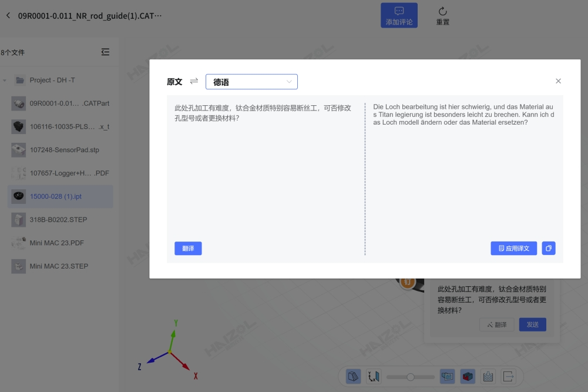The image size is (588, 392).
Task: Open the 德语 target language dropdown
Action: [x=251, y=81]
